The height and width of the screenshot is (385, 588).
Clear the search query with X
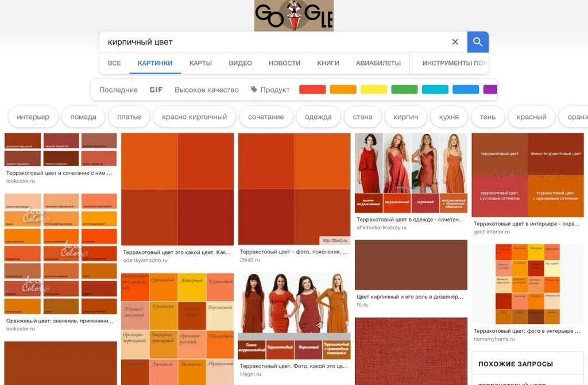point(455,42)
